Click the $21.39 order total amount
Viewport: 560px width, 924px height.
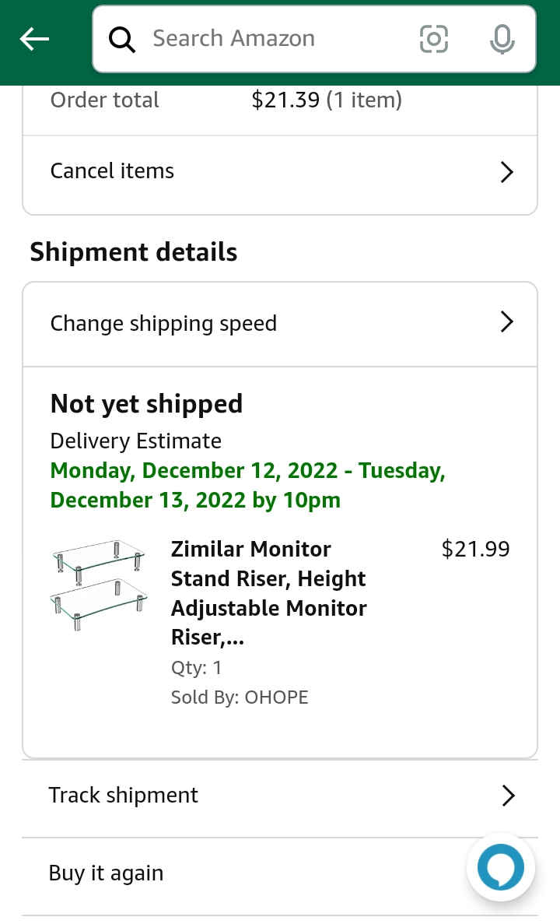[285, 100]
